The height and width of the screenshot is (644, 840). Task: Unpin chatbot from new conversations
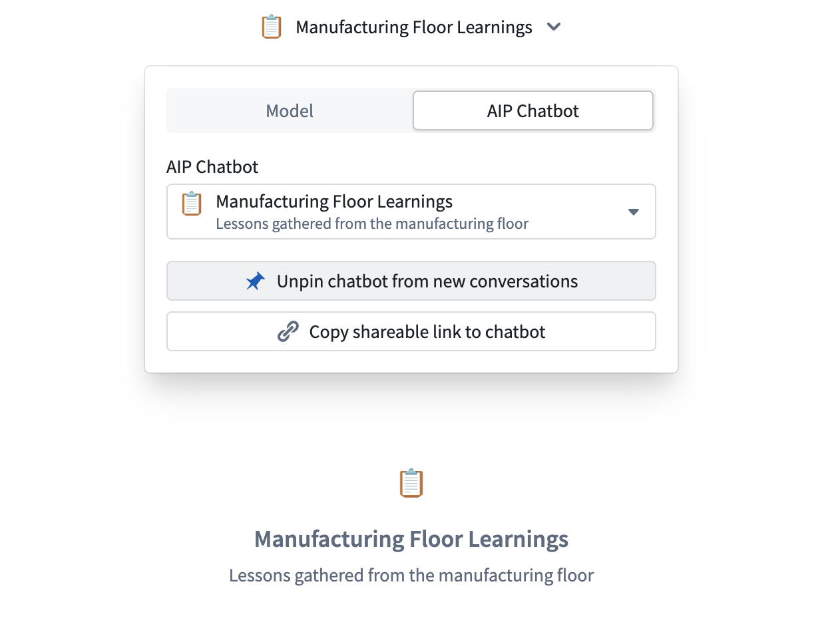point(411,281)
